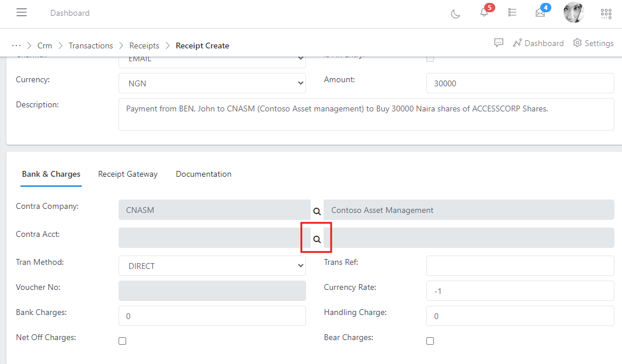
Task: Open the task list icon in the header
Action: point(512,13)
